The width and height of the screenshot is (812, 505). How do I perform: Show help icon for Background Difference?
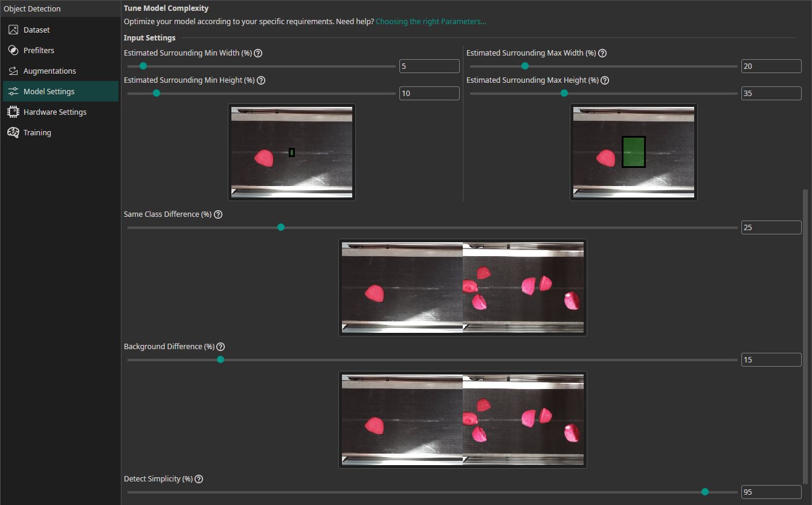221,347
